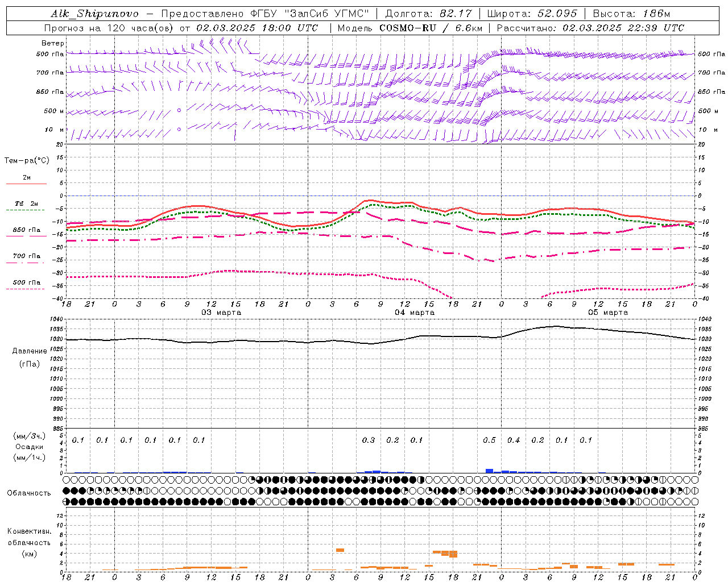Click the (км) unit under convective cloudiness

[x=30, y=554]
